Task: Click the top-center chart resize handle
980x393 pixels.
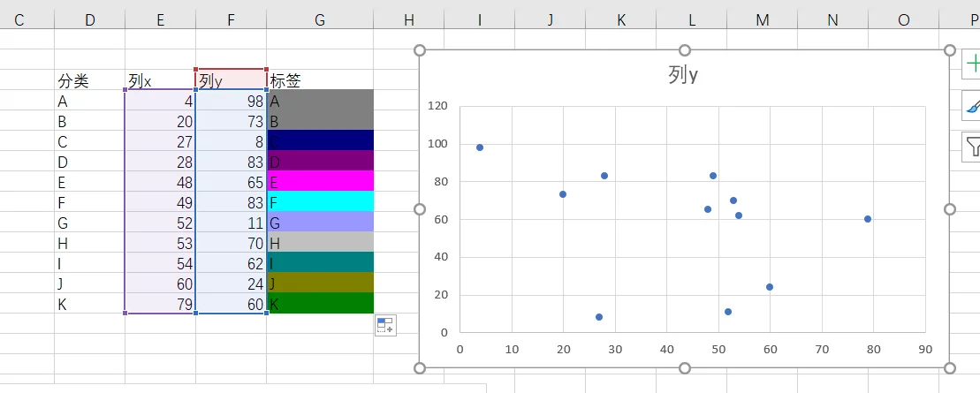Action: tap(684, 50)
